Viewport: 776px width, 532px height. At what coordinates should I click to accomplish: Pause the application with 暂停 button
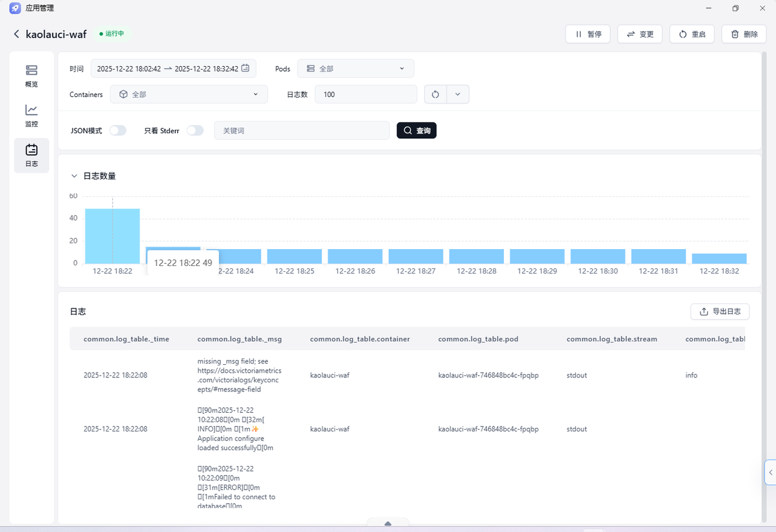587,35
